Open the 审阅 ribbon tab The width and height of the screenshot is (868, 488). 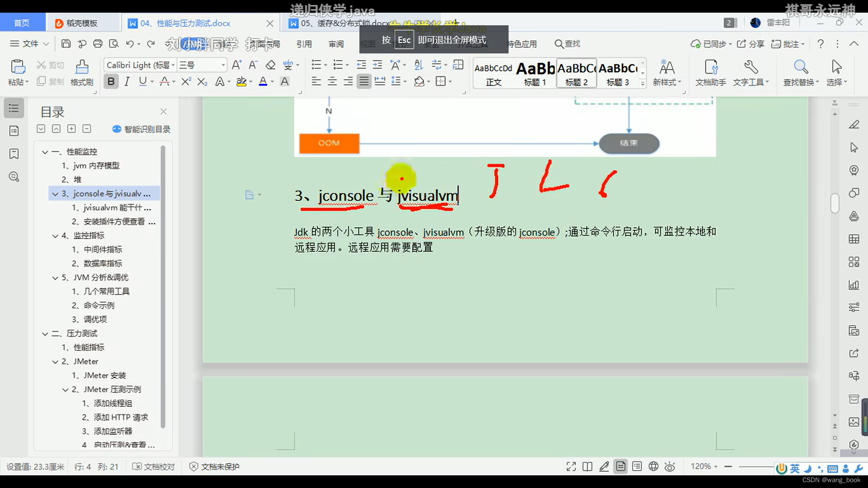tap(336, 44)
